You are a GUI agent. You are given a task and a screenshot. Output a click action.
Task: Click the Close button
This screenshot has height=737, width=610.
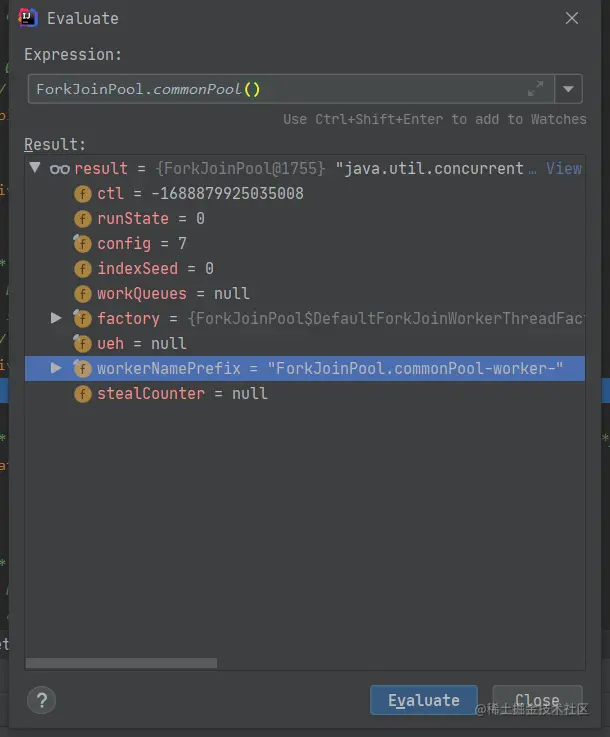tap(537, 700)
